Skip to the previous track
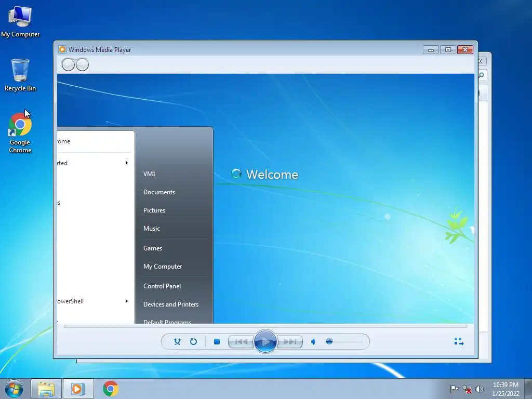 (241, 342)
